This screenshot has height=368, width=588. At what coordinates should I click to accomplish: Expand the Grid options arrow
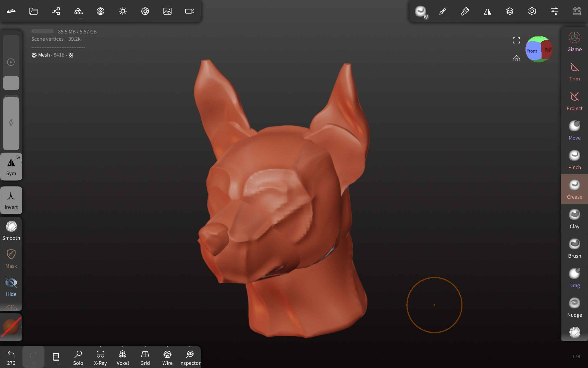pos(145,347)
